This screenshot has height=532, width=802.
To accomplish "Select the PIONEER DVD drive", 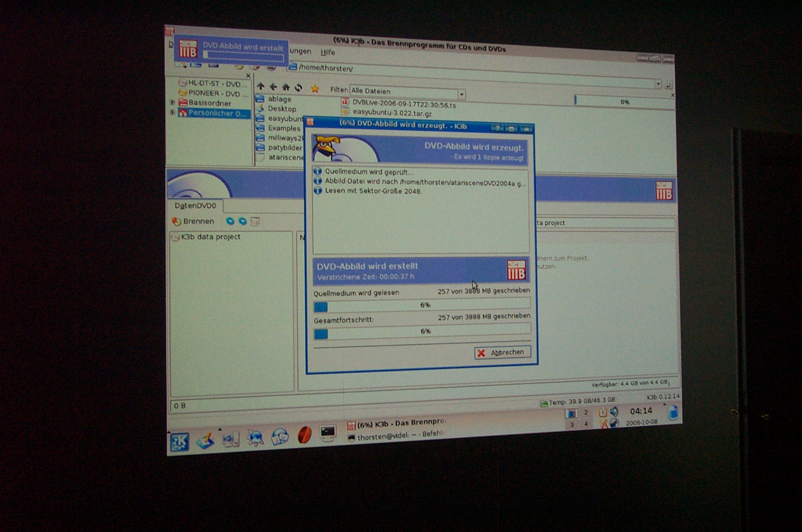I will [218, 93].
